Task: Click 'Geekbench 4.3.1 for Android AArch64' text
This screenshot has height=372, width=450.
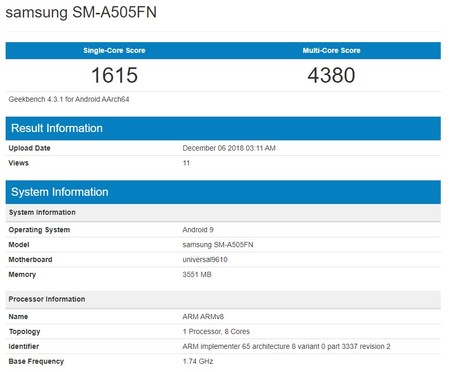Action: (x=69, y=99)
